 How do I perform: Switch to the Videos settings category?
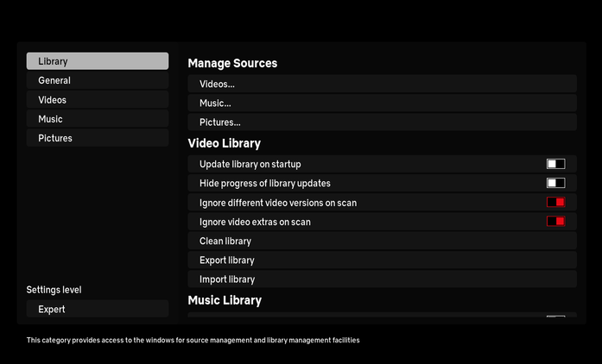coord(98,100)
